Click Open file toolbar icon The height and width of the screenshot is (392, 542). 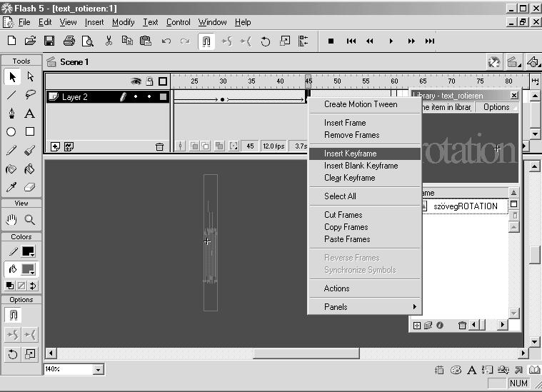(31, 41)
